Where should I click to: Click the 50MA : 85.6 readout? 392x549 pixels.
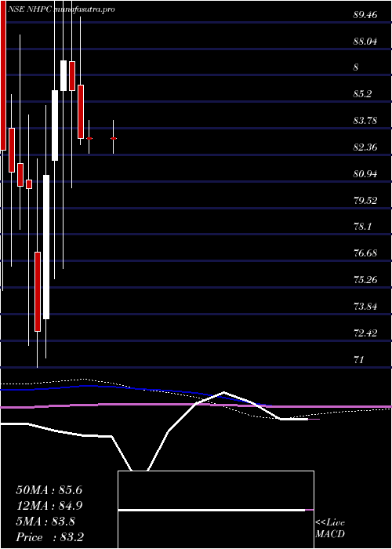pos(49,490)
